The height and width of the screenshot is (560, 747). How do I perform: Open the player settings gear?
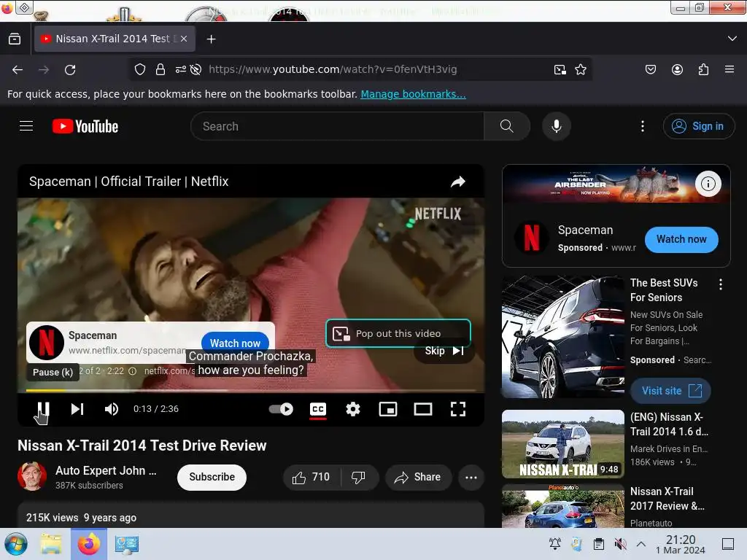353,409
